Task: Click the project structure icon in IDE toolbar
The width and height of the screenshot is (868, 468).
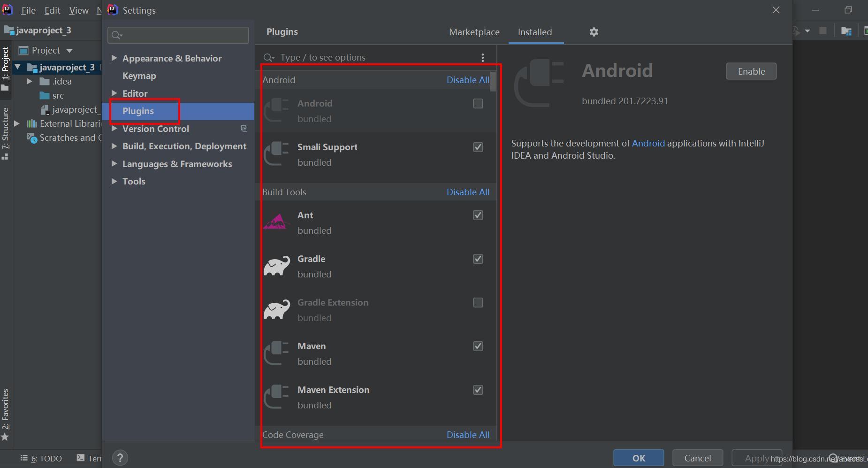Action: 846,31
